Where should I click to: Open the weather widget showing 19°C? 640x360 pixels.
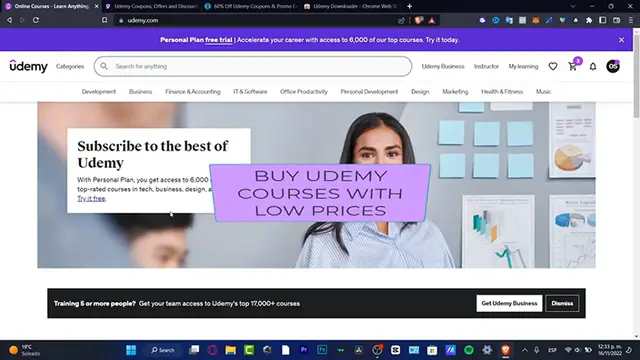pyautogui.click(x=25, y=350)
